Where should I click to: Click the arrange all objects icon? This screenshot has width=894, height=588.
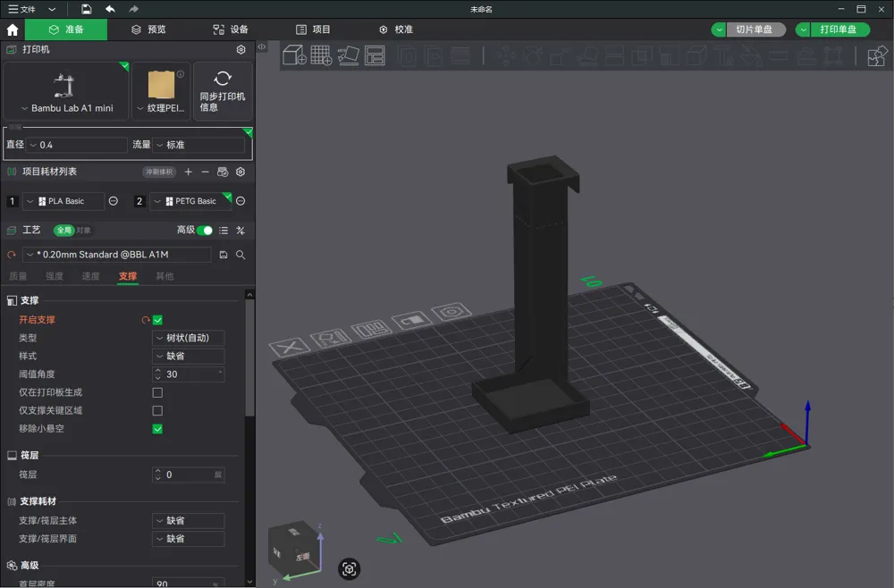pyautogui.click(x=375, y=55)
